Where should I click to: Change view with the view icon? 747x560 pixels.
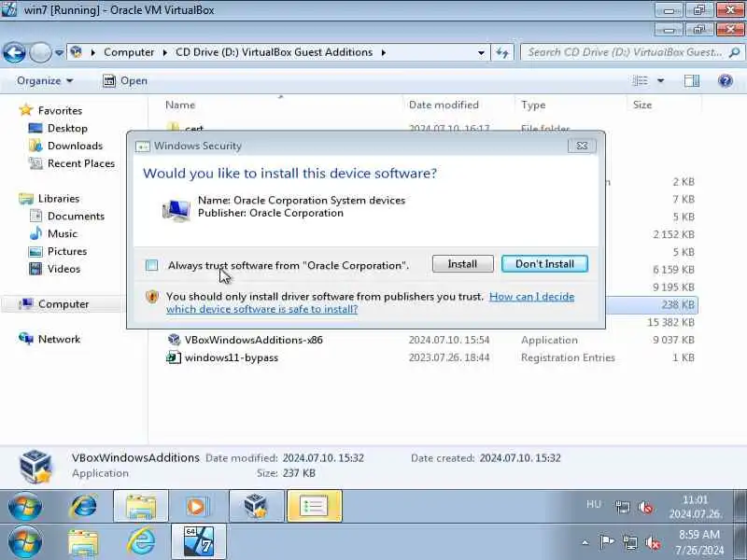(640, 81)
